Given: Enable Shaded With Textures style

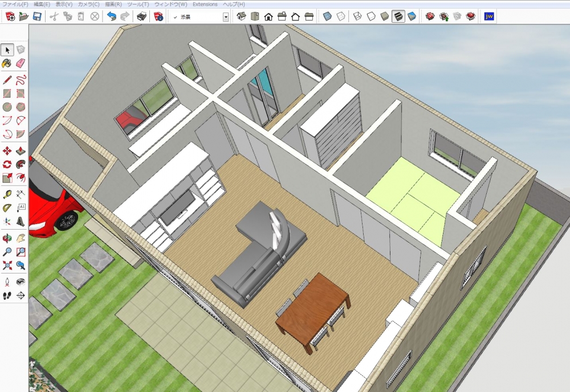Looking at the screenshot, I should 398,17.
